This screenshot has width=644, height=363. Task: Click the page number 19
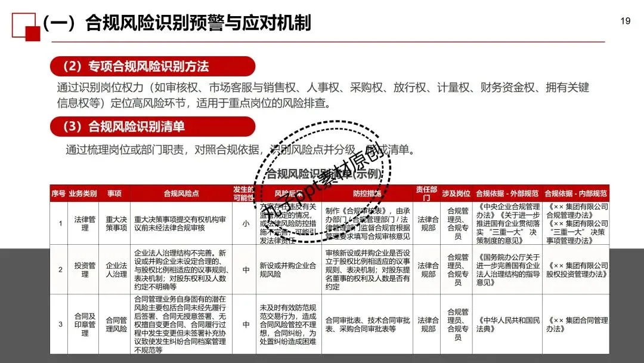[625, 21]
